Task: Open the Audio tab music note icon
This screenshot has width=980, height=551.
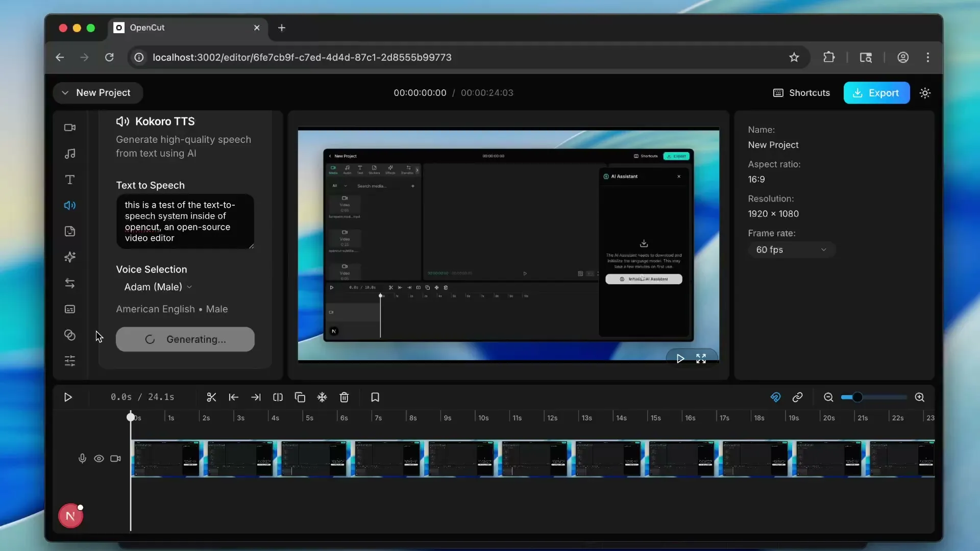Action: point(70,154)
